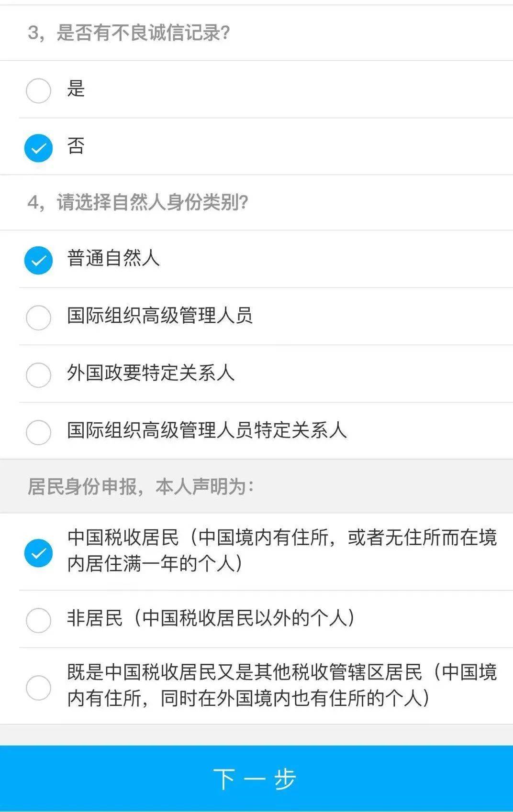Tap the 下一步 button

tap(256, 779)
